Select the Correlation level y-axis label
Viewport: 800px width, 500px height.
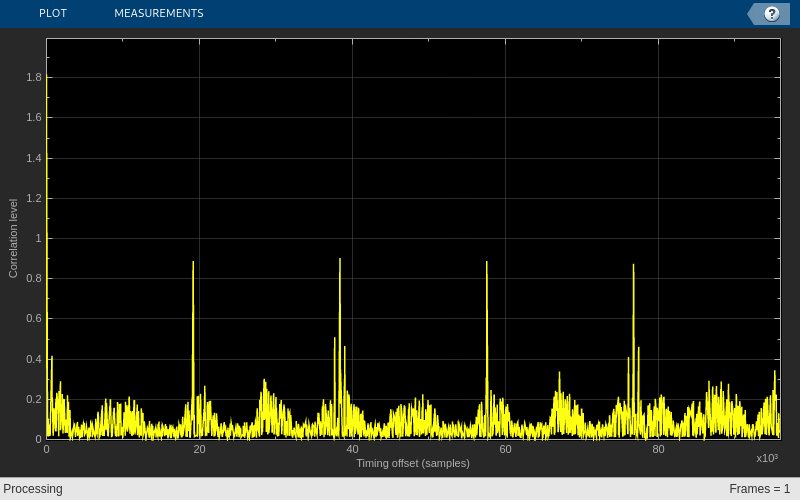pos(13,238)
